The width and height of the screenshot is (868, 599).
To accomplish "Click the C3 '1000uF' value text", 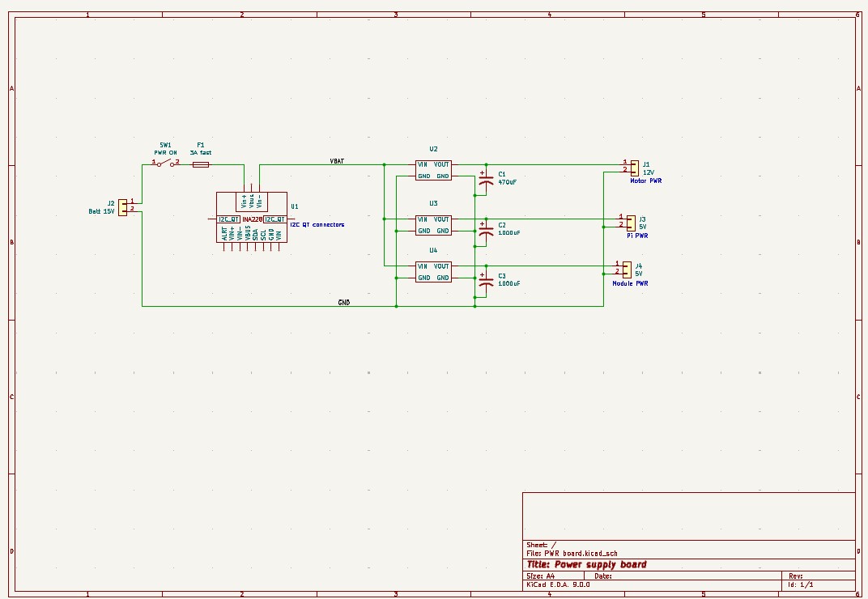I will tap(508, 283).
